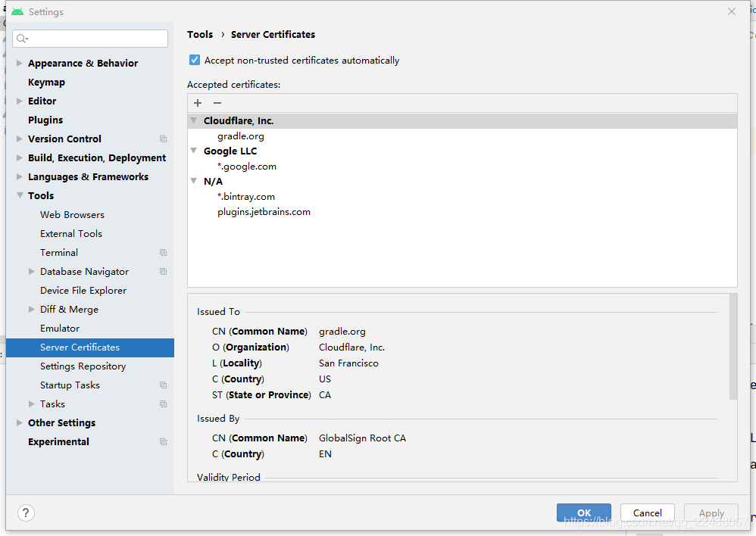The width and height of the screenshot is (756, 536).
Task: Expand the Appearance & Behavior section
Action: 20,64
